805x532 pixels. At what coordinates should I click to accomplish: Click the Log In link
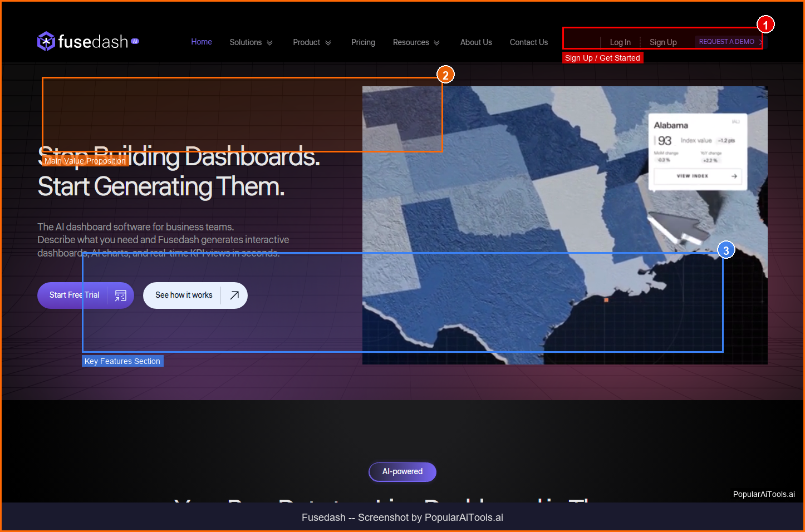point(620,42)
